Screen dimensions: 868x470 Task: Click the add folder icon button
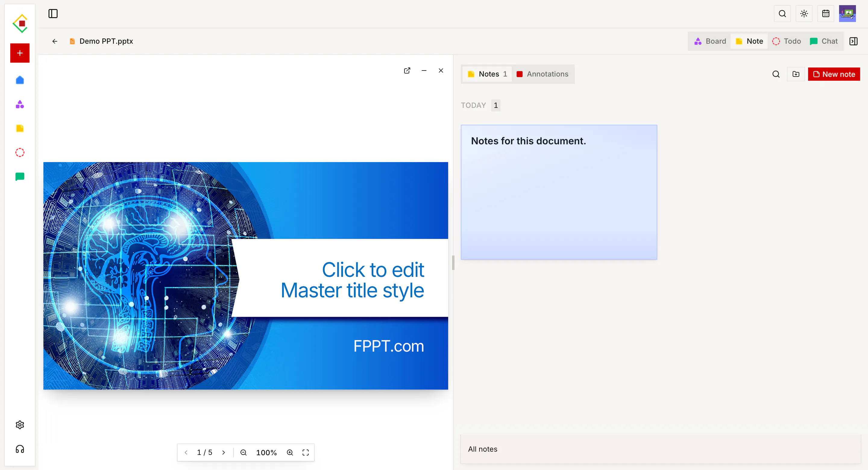tap(796, 74)
